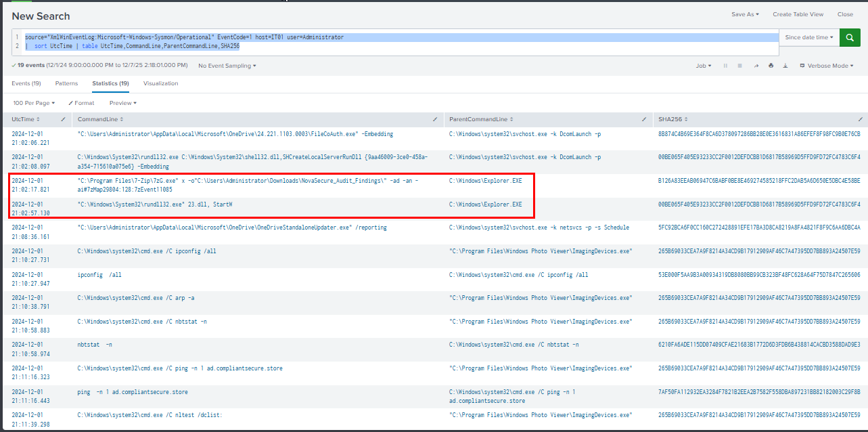The height and width of the screenshot is (432, 868).
Task: Export results with the download icon
Action: point(785,66)
